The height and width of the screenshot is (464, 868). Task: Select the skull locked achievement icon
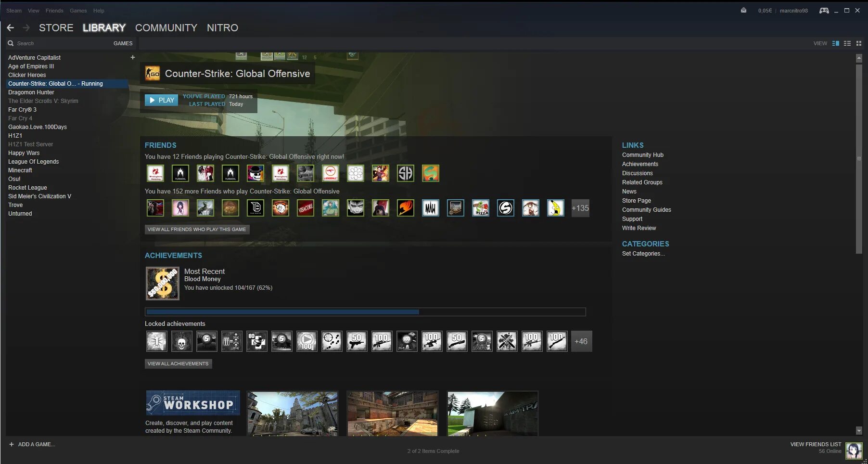point(182,341)
